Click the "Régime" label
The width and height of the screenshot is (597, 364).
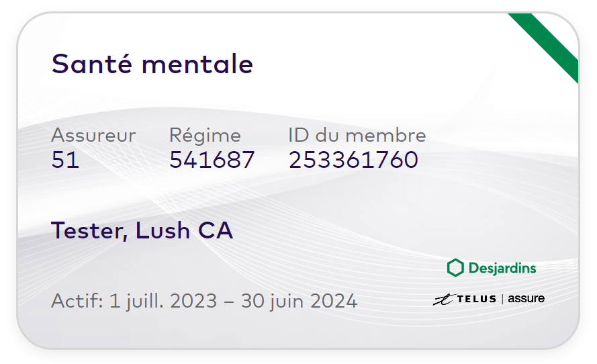tap(205, 136)
